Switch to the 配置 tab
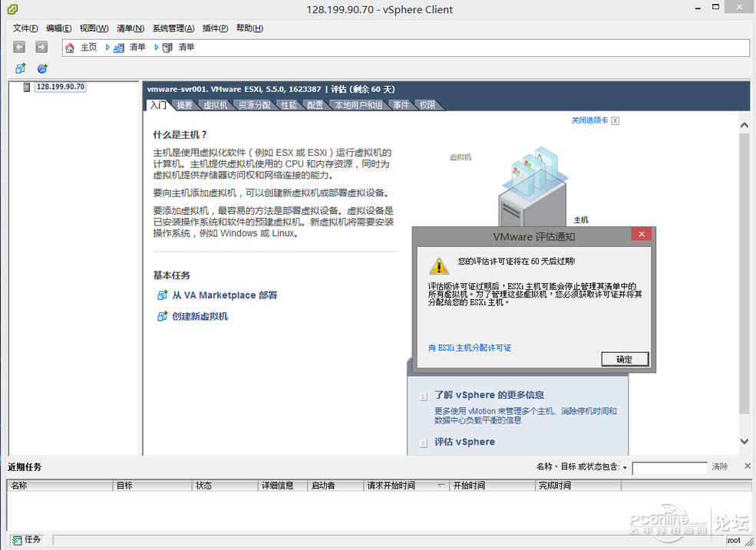 click(315, 105)
